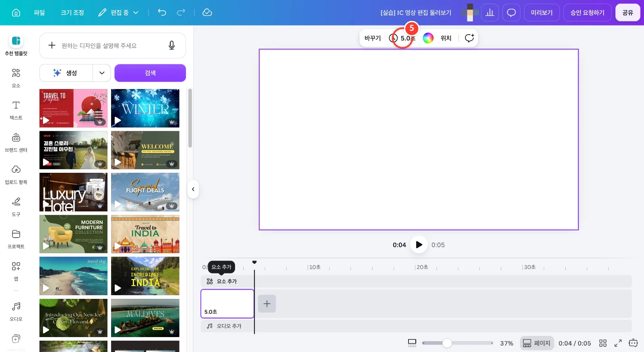
Task: Collapse the side panel with the chevron
Action: [x=193, y=189]
